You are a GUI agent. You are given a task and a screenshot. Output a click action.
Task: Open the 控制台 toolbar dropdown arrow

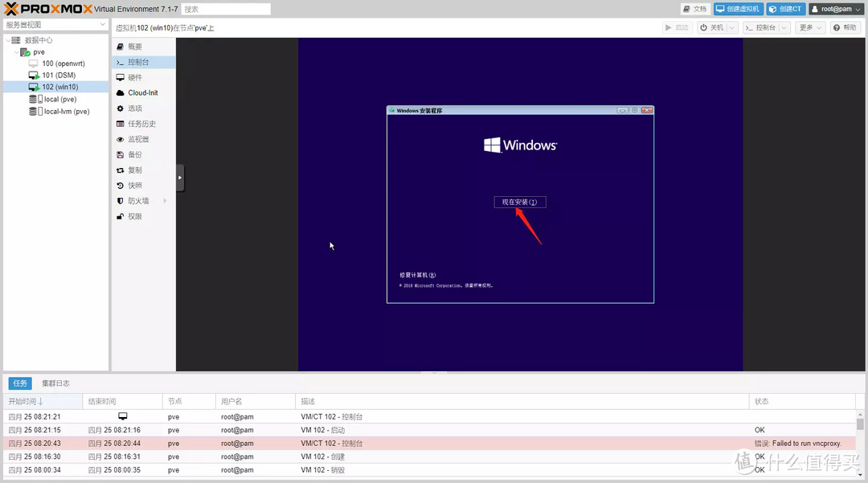pyautogui.click(x=784, y=27)
